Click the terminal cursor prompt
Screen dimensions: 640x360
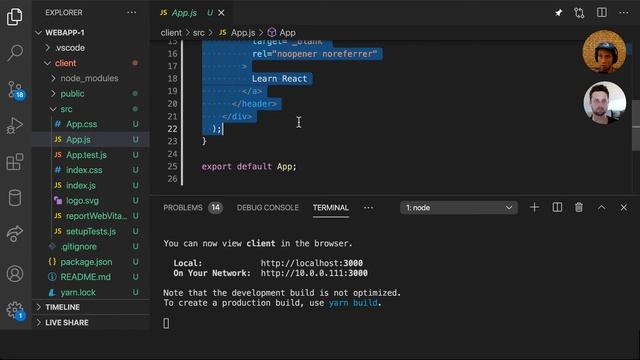point(166,323)
